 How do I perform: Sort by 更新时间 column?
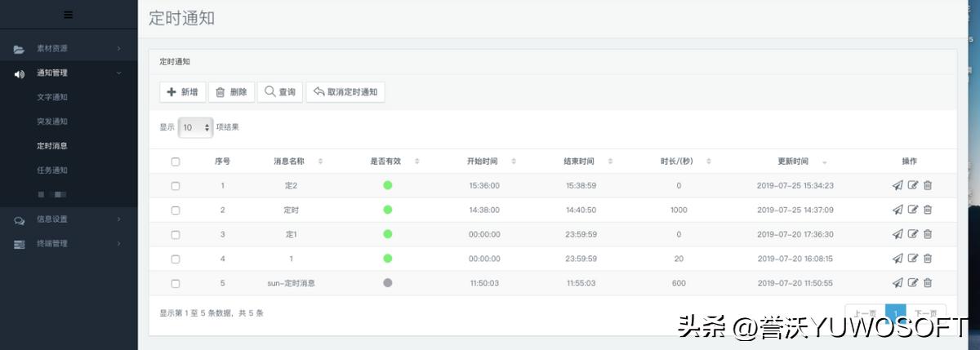824,162
